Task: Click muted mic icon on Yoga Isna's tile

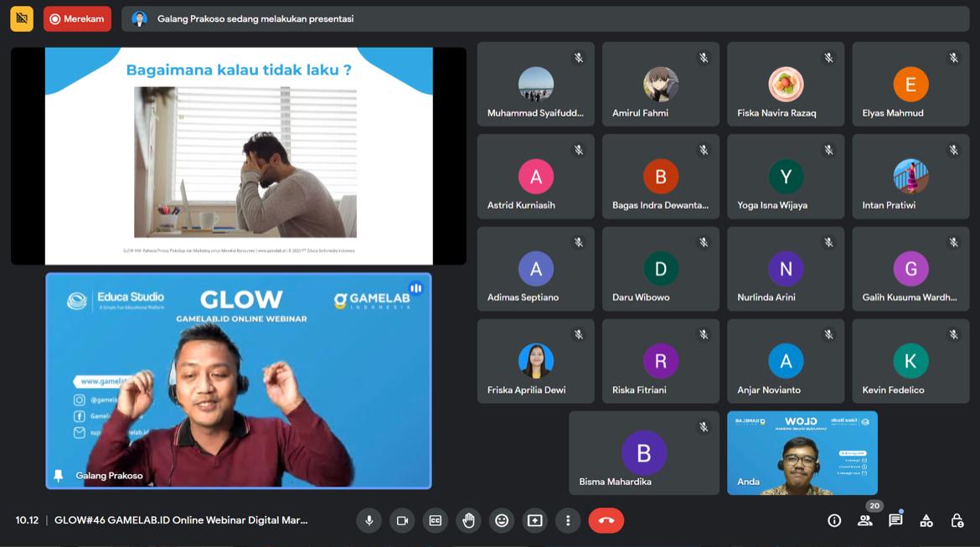Action: [828, 150]
